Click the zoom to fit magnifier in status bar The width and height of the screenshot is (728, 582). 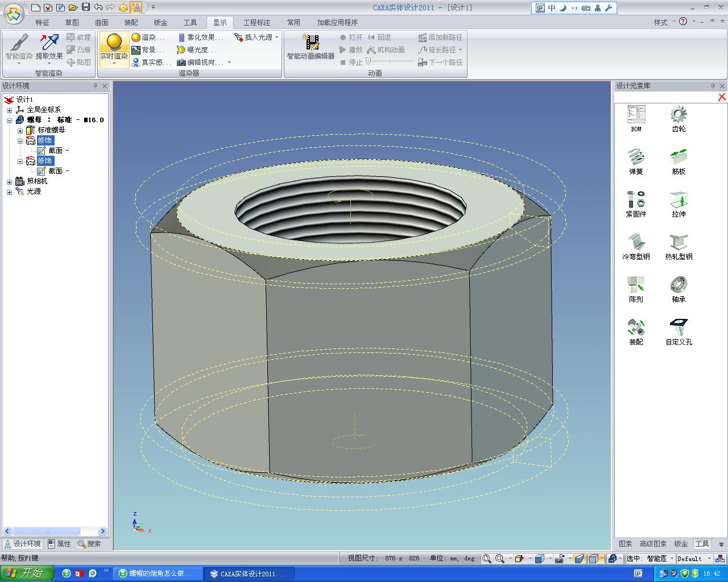tap(487, 559)
